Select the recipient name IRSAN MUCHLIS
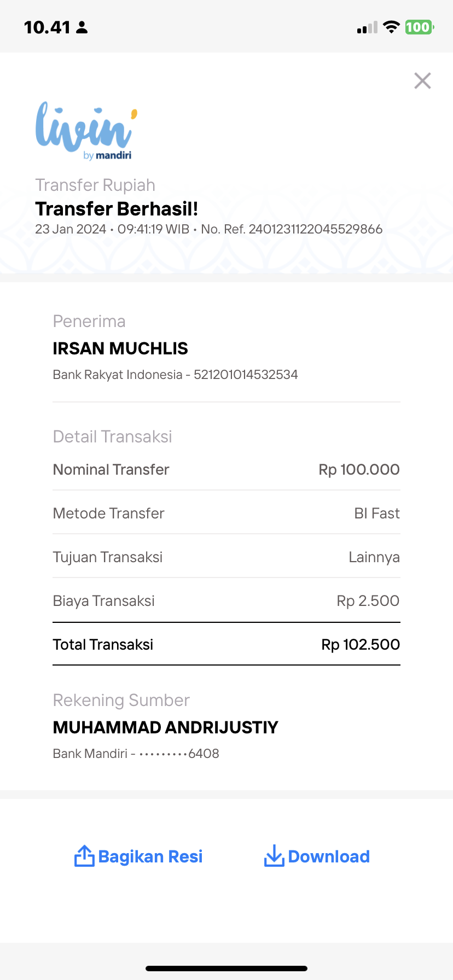Viewport: 453px width, 980px height. pyautogui.click(x=120, y=348)
